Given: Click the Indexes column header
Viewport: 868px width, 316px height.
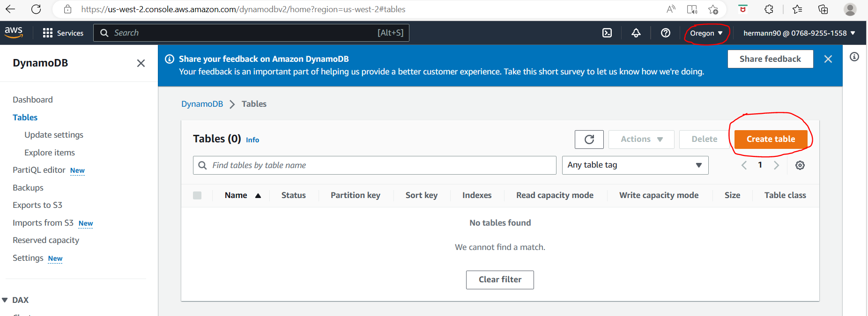Looking at the screenshot, I should coord(477,195).
